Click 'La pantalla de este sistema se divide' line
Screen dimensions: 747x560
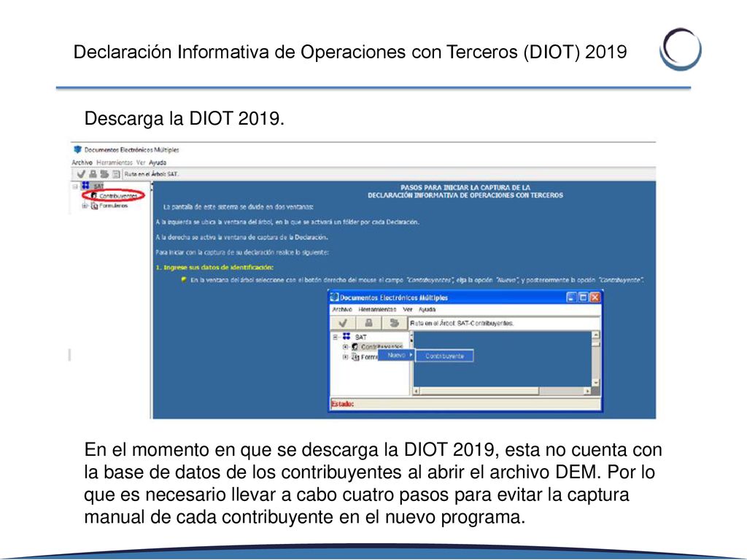coord(239,207)
